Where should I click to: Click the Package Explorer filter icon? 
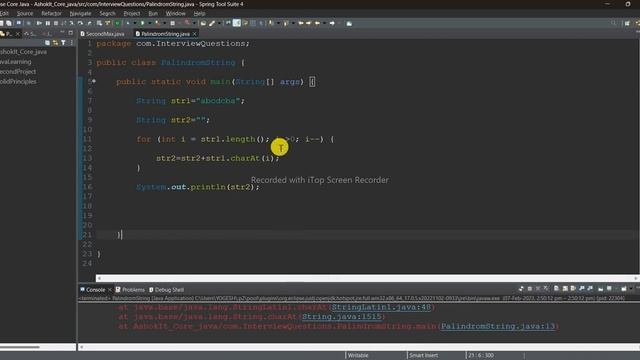click(x=63, y=42)
